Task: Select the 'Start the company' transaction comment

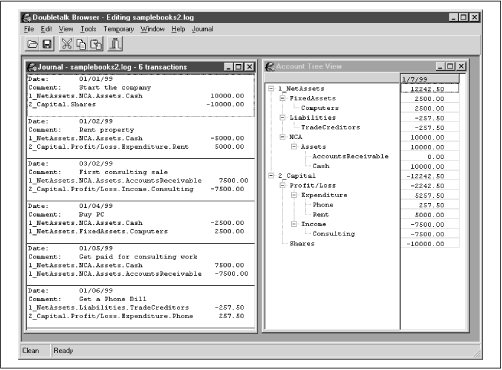Action: pos(115,88)
